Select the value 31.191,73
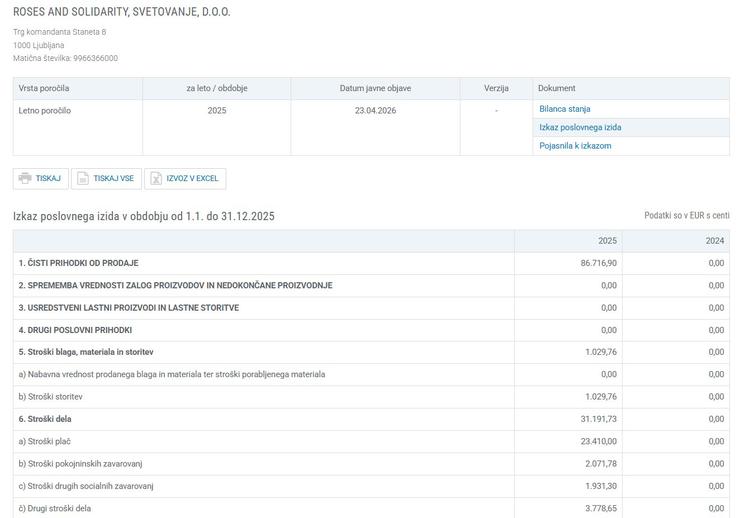This screenshot has height=518, width=736. 598,419
